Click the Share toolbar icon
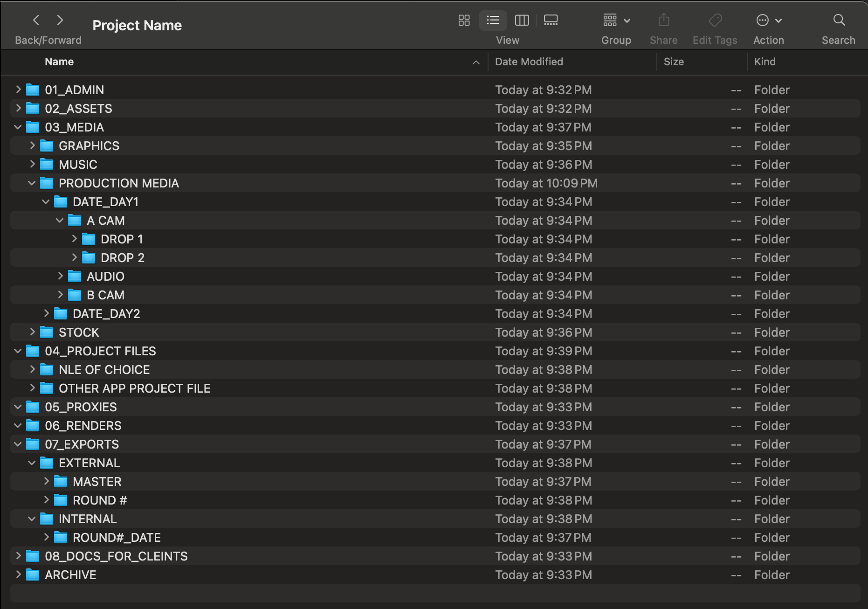 [663, 20]
